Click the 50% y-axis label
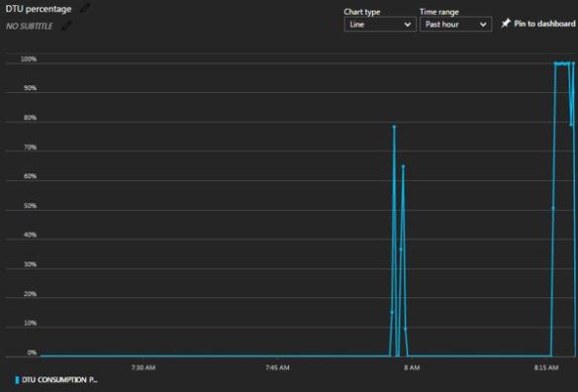Screen dimensions: 578x392 click(x=31, y=206)
